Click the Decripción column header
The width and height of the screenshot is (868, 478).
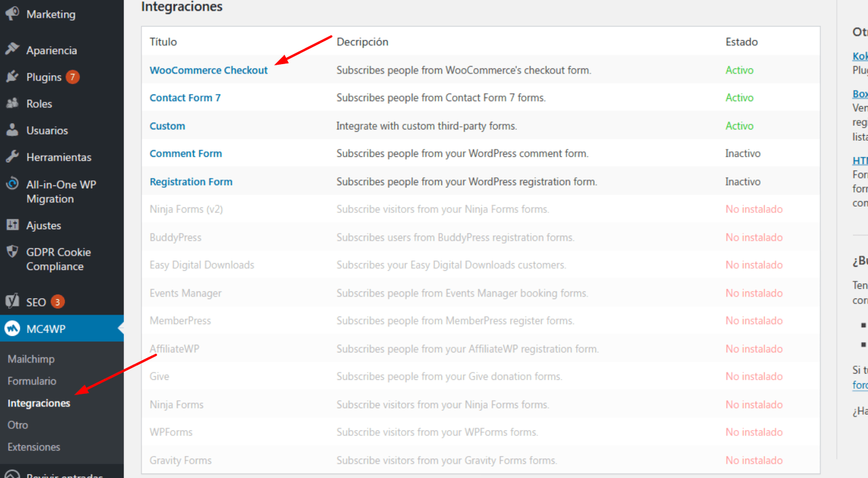363,41
